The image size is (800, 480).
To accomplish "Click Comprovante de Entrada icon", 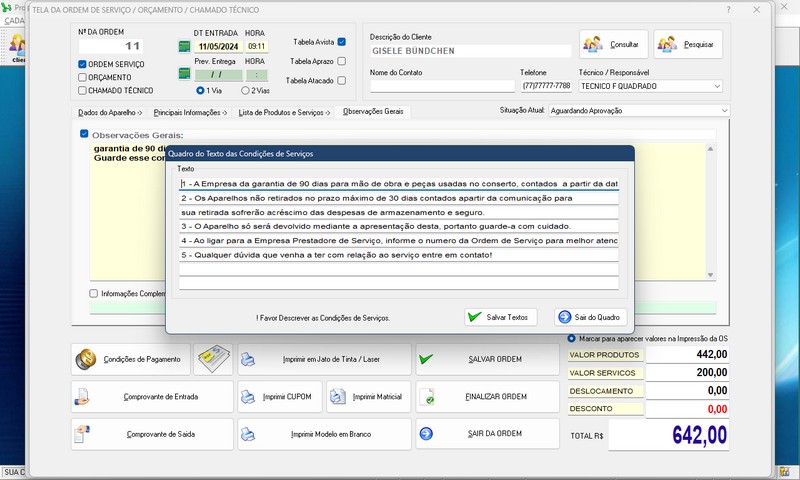I will pos(82,397).
